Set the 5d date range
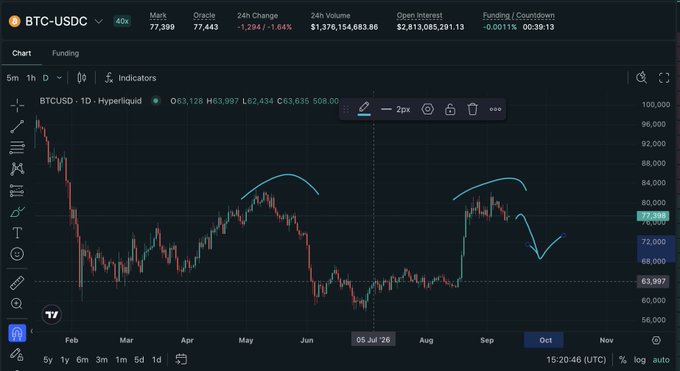Screen dimensions: 680x371 point(139,360)
